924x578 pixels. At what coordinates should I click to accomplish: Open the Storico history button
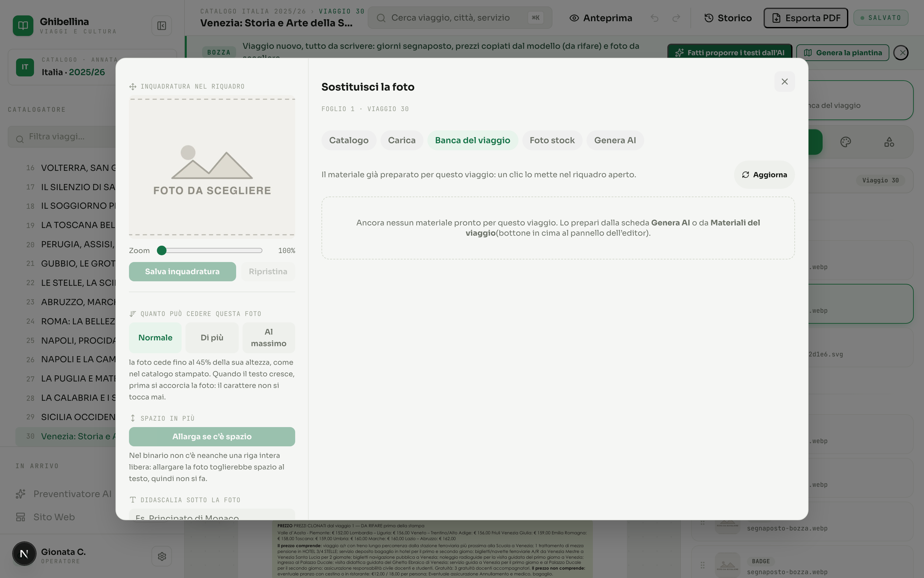pyautogui.click(x=728, y=18)
